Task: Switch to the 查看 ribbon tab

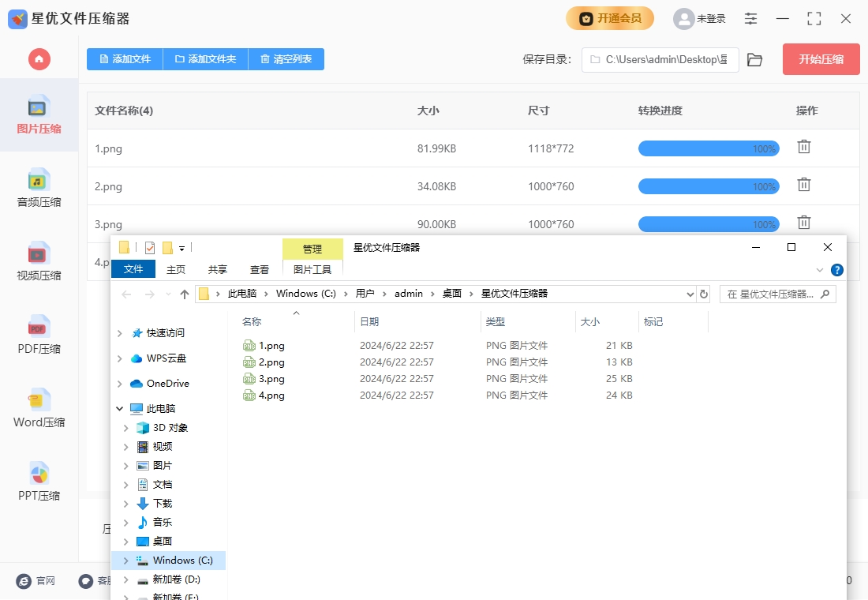Action: [259, 269]
